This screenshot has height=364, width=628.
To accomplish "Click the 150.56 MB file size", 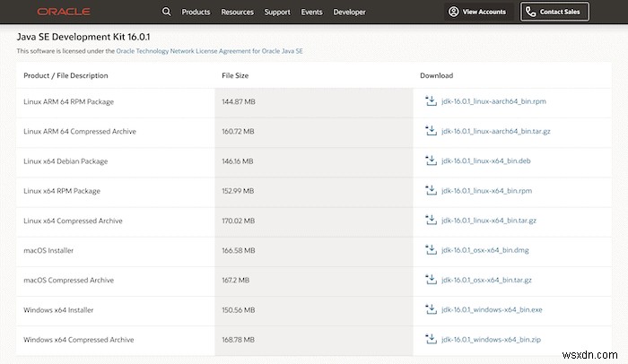I will tap(239, 310).
